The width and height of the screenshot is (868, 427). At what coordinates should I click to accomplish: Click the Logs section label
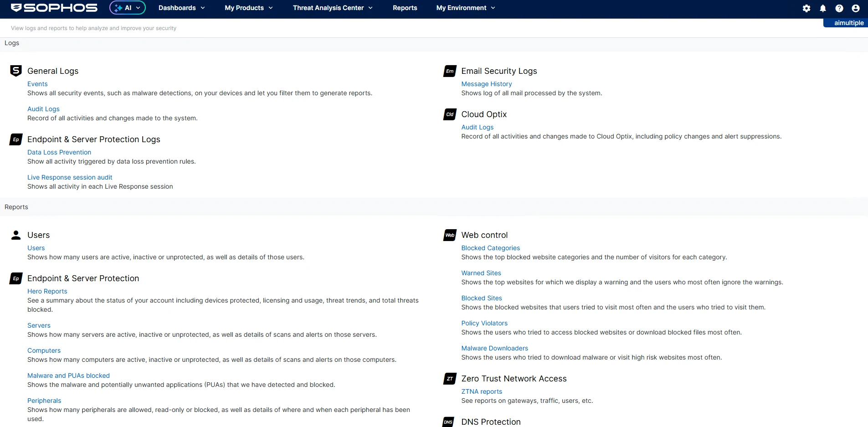pyautogui.click(x=12, y=43)
